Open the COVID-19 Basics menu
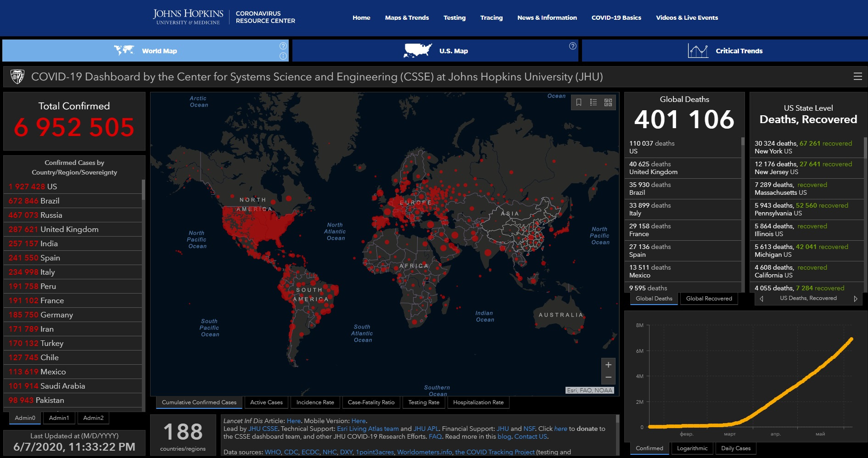 click(616, 17)
